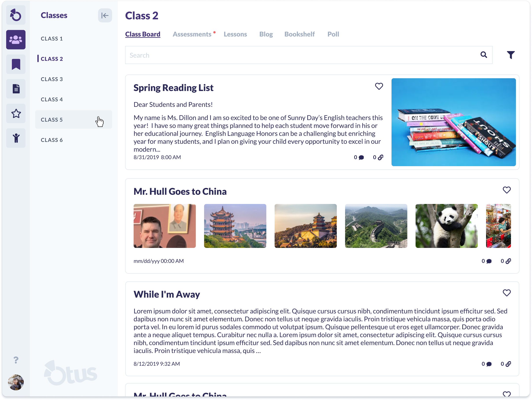This screenshot has width=532, height=400.
Task: Open the document sidebar icon
Action: (x=16, y=89)
